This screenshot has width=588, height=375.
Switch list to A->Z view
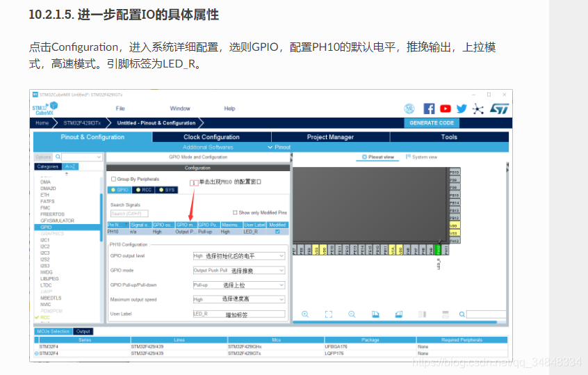[70, 166]
